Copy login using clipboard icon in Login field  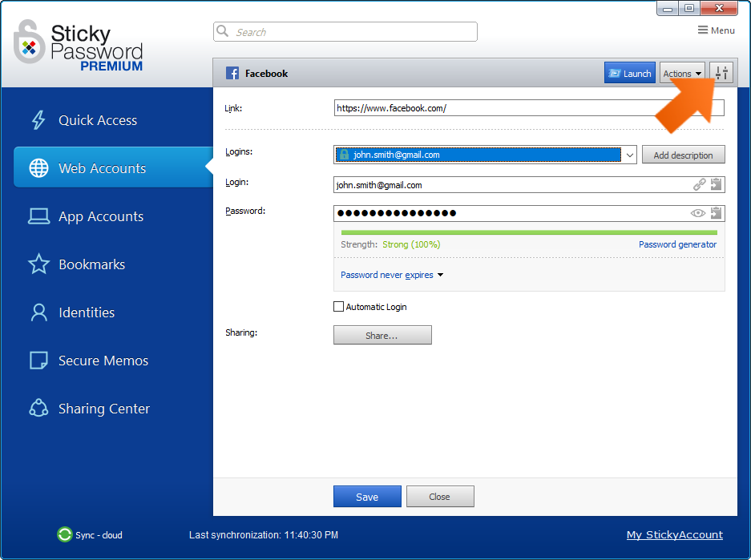click(x=716, y=184)
